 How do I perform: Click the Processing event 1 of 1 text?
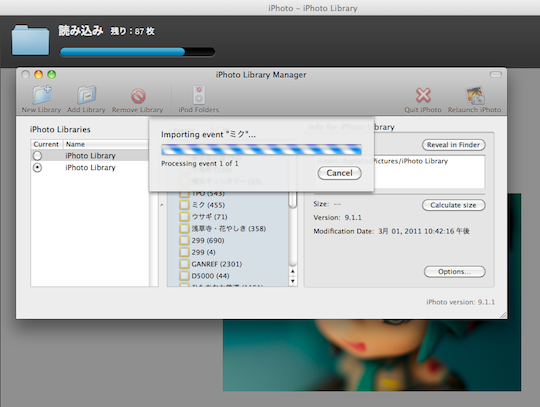[x=200, y=164]
